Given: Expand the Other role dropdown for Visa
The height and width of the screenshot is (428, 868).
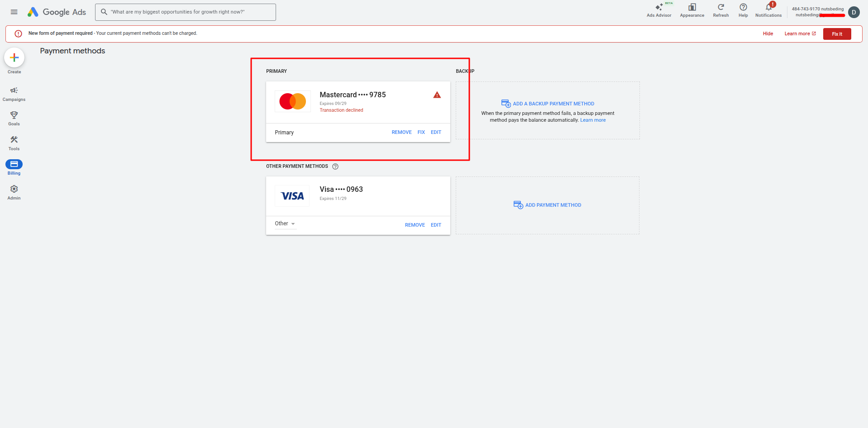Looking at the screenshot, I should click(285, 224).
